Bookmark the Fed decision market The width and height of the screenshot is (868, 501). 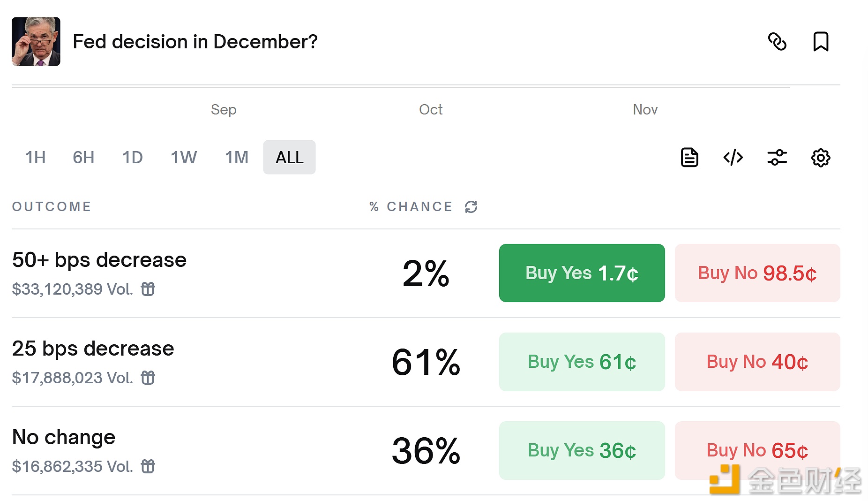822,42
